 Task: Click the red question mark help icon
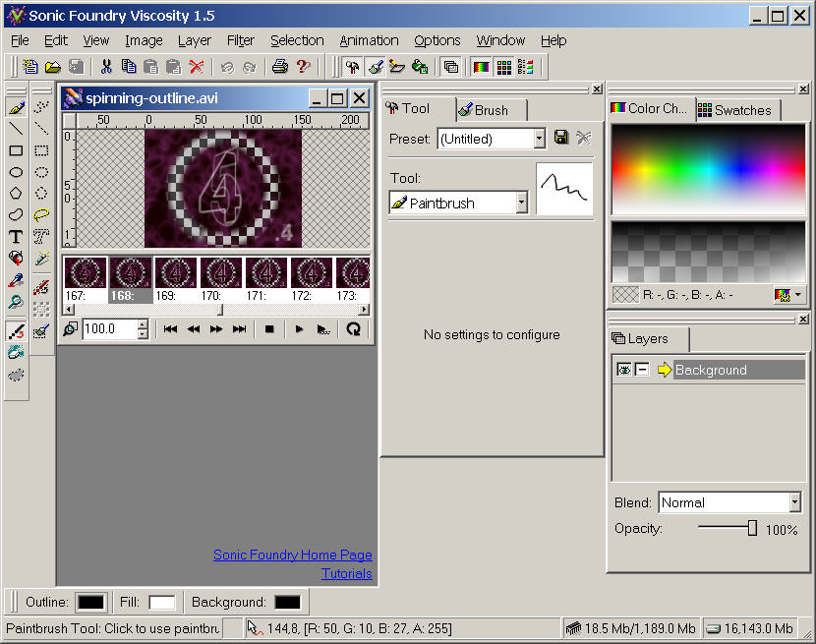(x=303, y=67)
